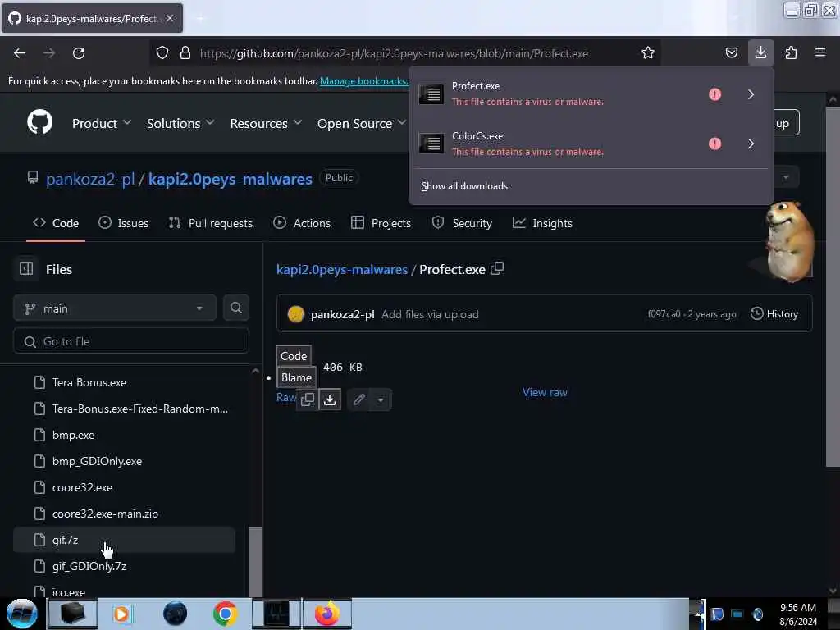840x630 pixels.
Task: Click Show all downloads
Action: 464,186
